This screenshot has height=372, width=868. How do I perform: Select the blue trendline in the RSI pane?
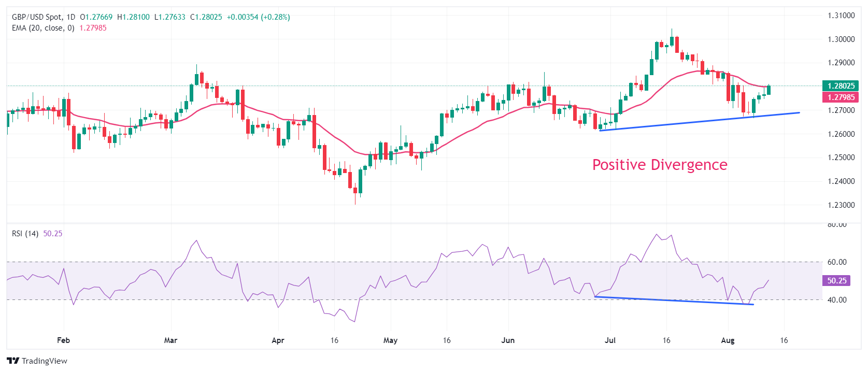pos(674,301)
